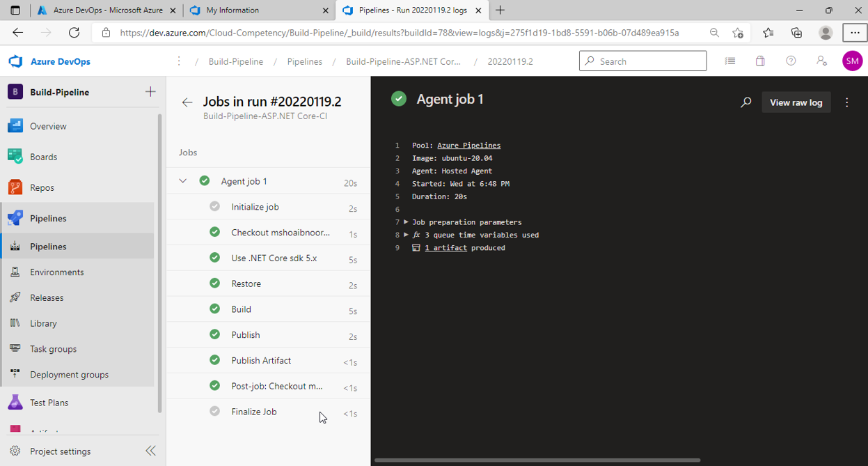Click the browser address bar URL
Viewport: 868px width, 466px height.
point(399,33)
